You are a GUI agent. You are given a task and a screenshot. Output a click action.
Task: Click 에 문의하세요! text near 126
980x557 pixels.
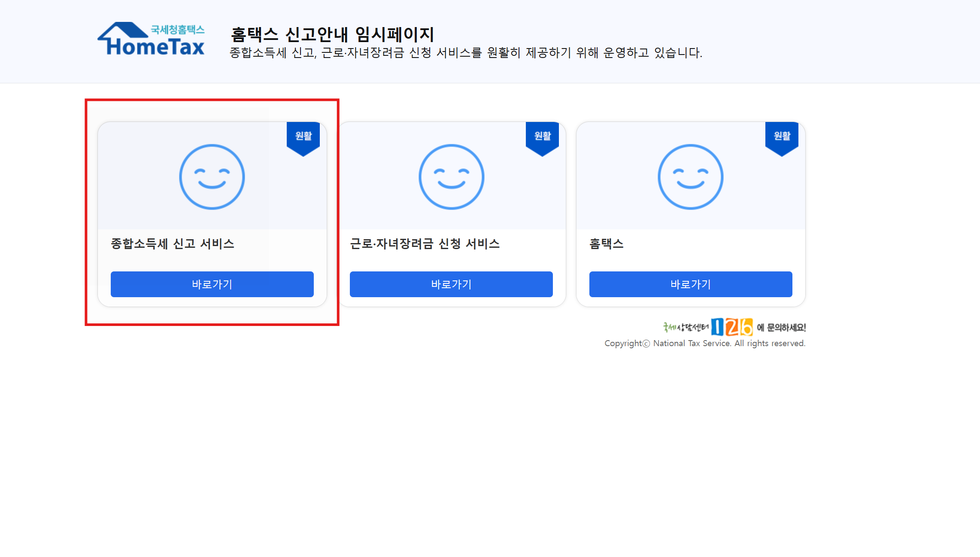click(781, 328)
